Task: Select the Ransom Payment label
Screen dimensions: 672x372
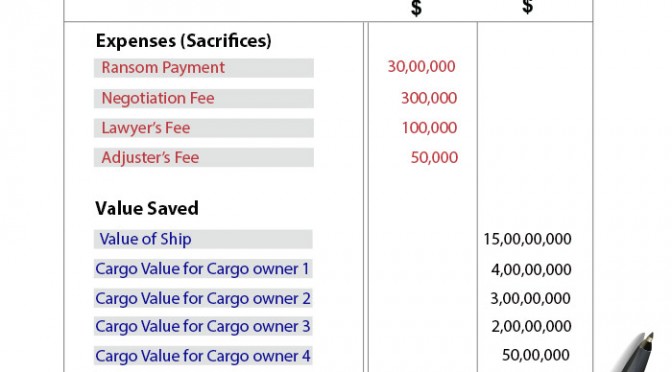Action: coord(163,68)
